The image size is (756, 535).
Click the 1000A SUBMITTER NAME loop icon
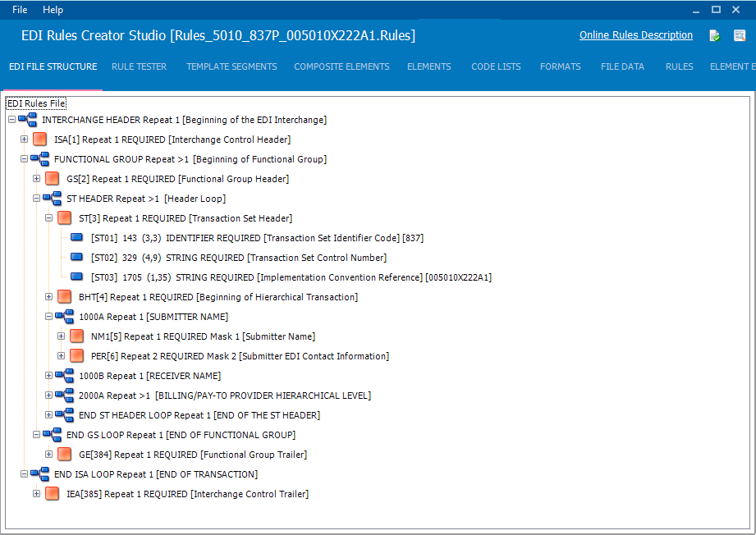(64, 317)
